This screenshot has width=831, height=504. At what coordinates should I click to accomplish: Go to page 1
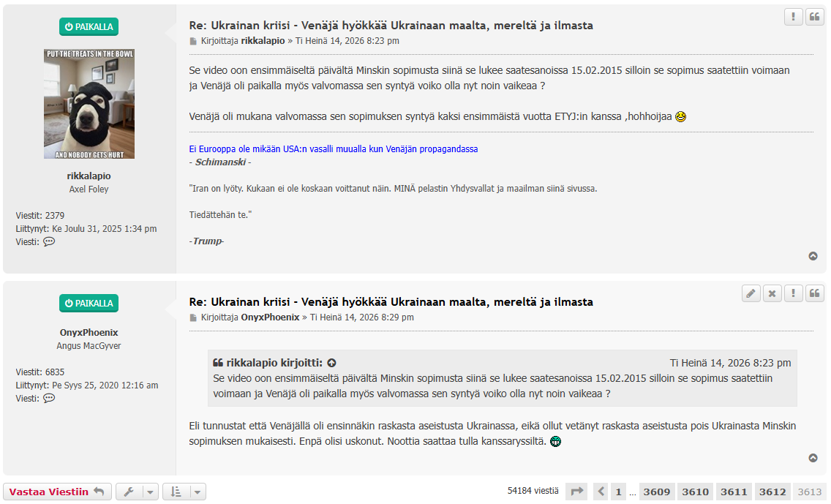(x=618, y=492)
